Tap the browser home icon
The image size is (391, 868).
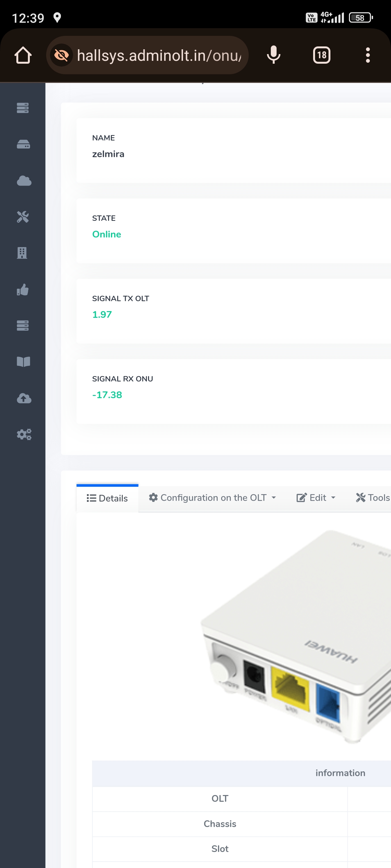(23, 55)
